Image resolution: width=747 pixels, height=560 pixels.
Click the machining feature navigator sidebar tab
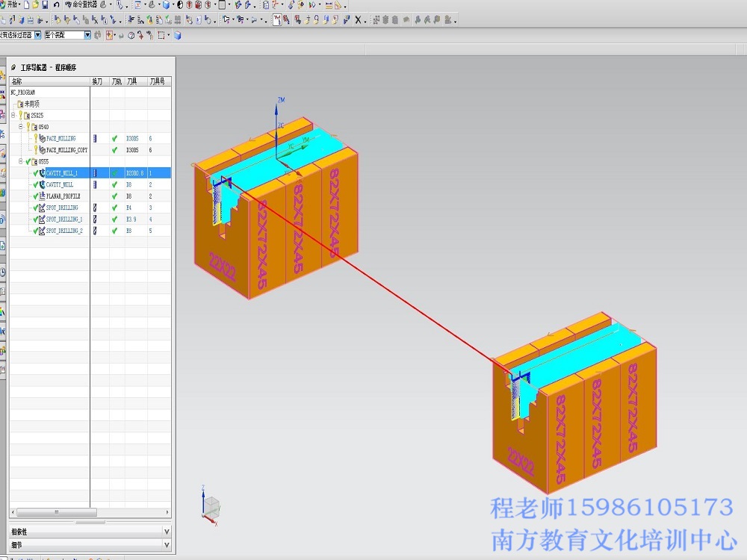coord(2,153)
